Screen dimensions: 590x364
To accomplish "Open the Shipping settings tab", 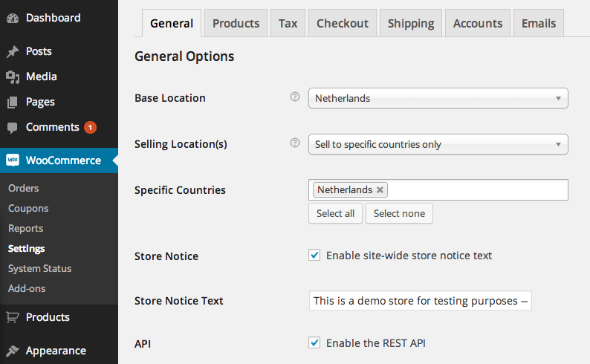I will 411,23.
